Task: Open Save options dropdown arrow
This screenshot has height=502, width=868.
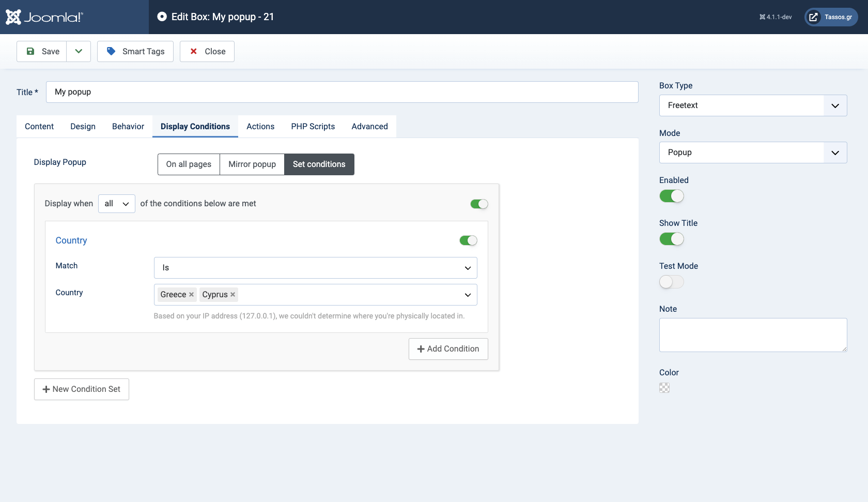Action: (x=79, y=51)
